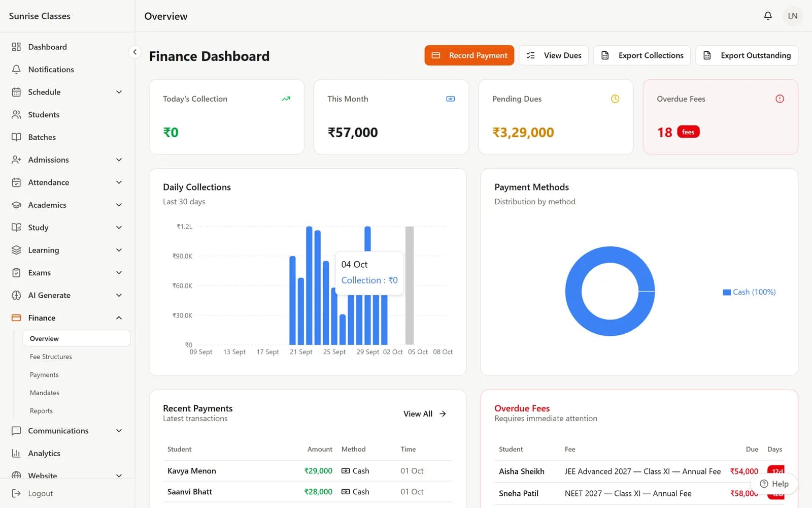This screenshot has width=812, height=508.
Task: Click the red fees badge on Overdue card
Action: [689, 132]
